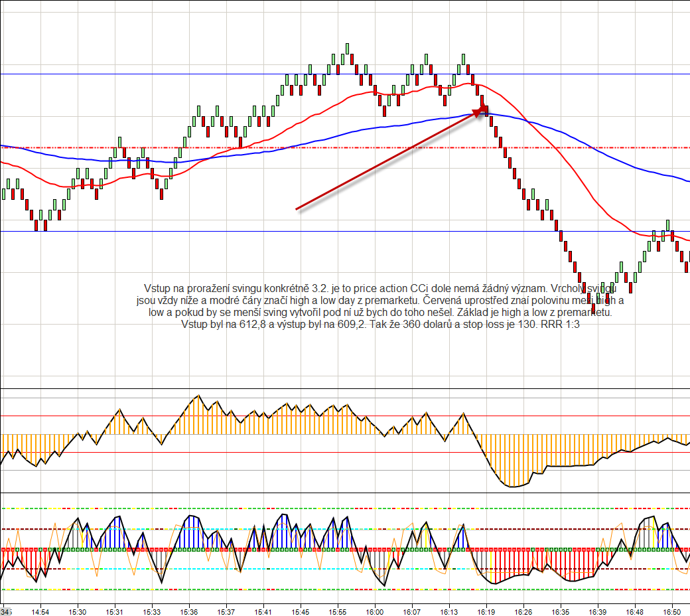
Task: Click the 15:30 label on the time axis
Action: (78, 611)
